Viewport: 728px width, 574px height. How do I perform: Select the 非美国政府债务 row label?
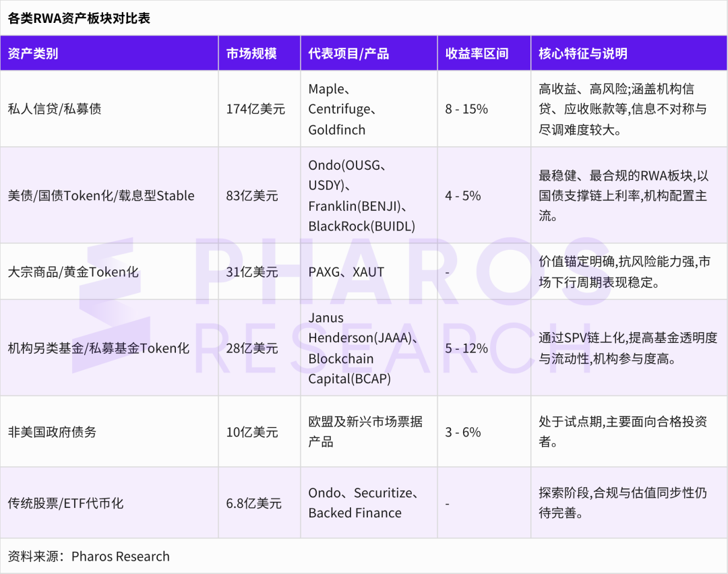(52, 432)
